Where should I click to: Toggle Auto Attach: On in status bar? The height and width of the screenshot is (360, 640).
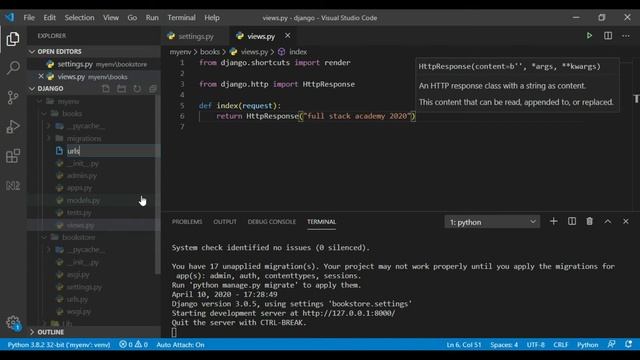(180, 344)
